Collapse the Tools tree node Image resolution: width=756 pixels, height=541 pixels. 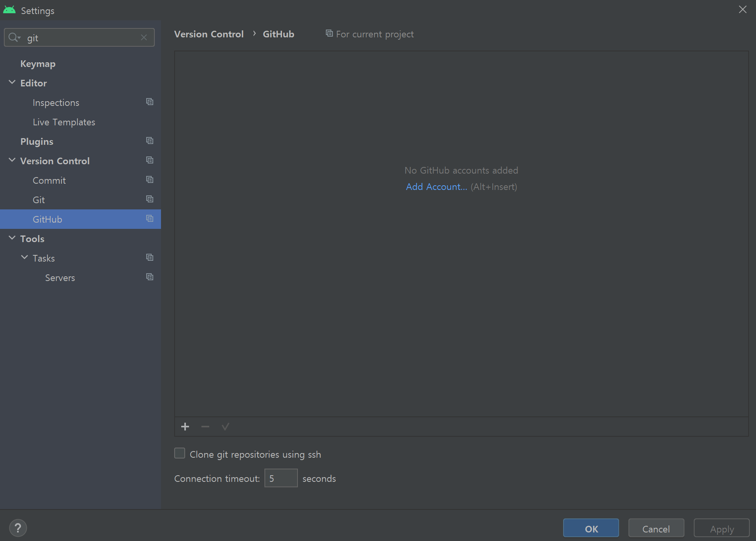pos(12,238)
